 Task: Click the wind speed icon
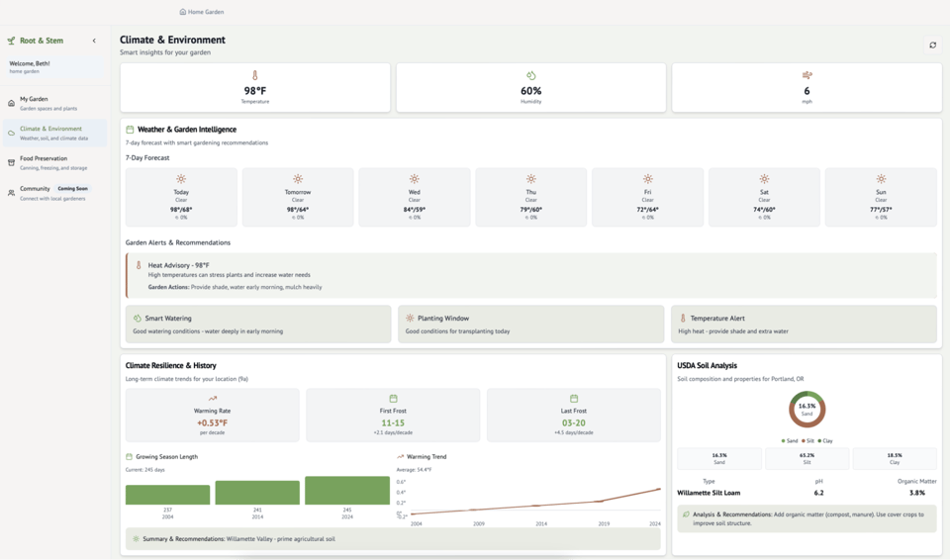(807, 75)
